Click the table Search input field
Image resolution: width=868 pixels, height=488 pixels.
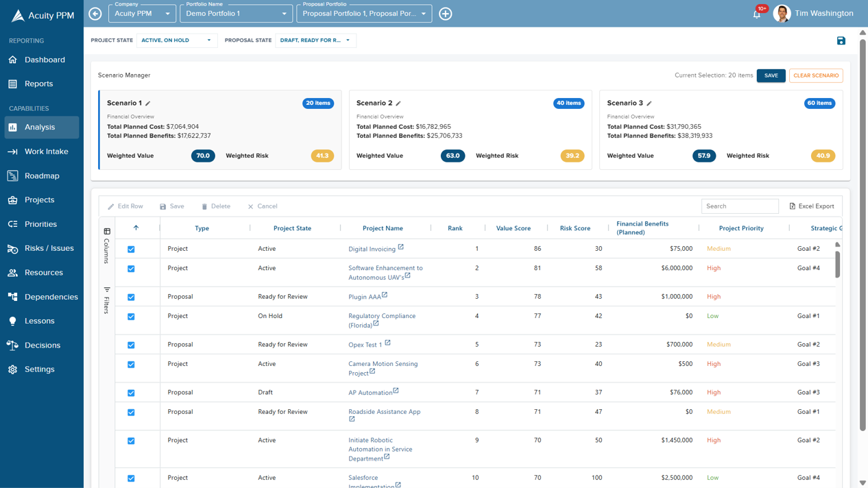(x=739, y=206)
